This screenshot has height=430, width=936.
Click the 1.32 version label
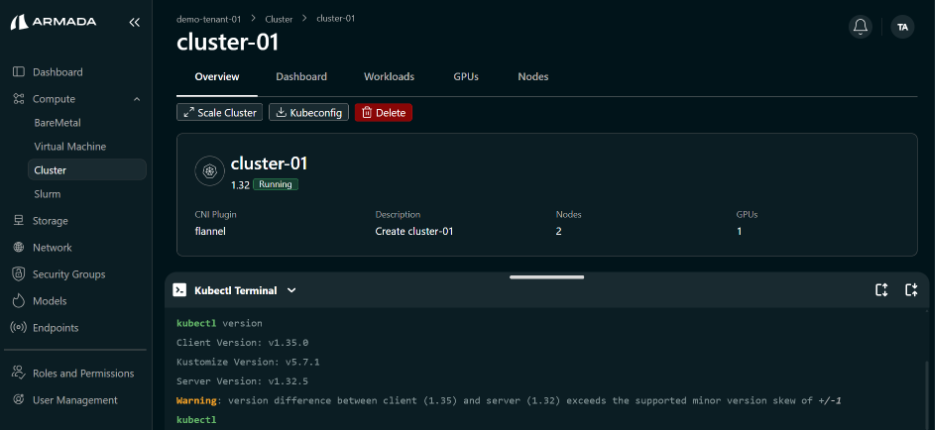pos(240,185)
